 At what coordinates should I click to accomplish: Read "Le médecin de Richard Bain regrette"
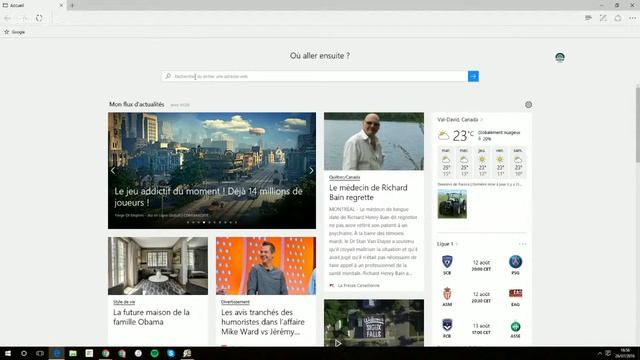(368, 192)
